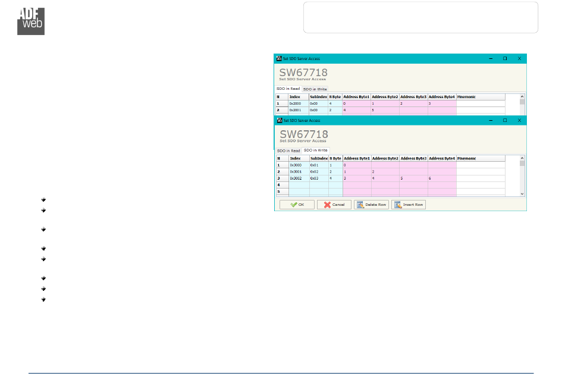This screenshot has width=565, height=392.
Task: Click Address Byte2 column header in the back window
Action: (x=385, y=97)
